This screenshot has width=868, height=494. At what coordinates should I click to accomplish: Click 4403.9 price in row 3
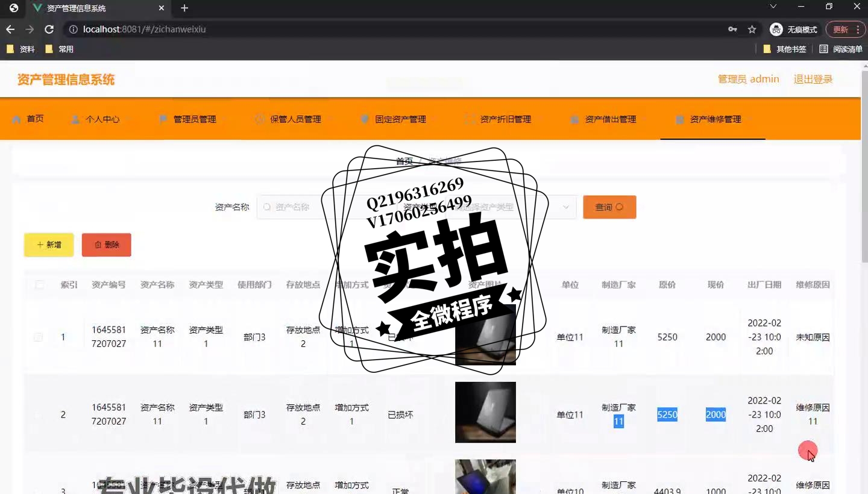tap(667, 491)
